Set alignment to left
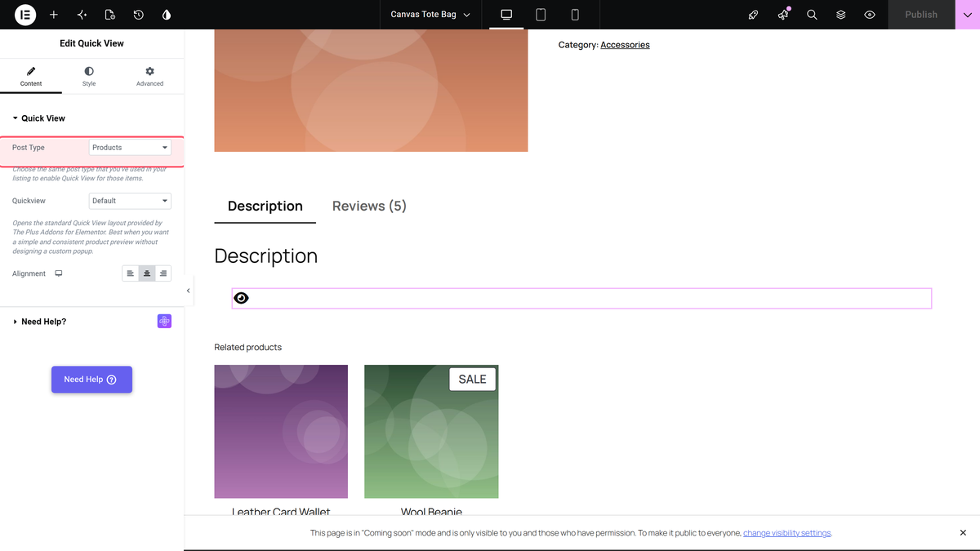Viewport: 980px width, 551px height. coord(130,273)
